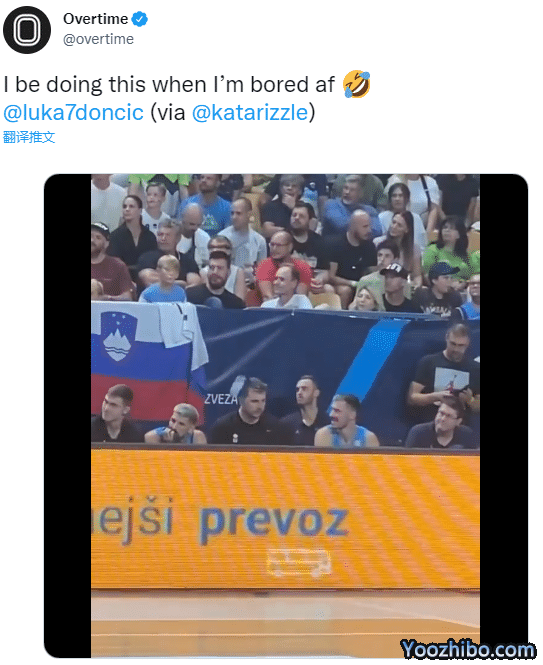Click the court floor at the video's bottom

coord(285,623)
